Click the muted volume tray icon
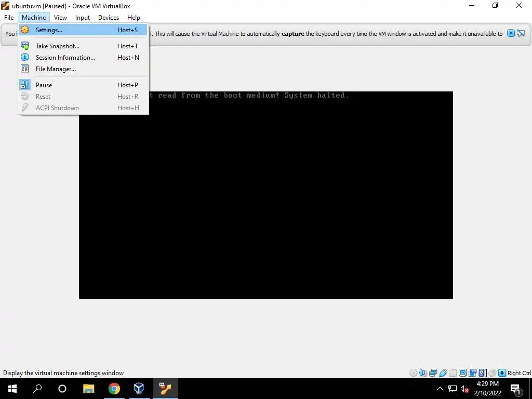This screenshot has height=399, width=532. (465, 389)
